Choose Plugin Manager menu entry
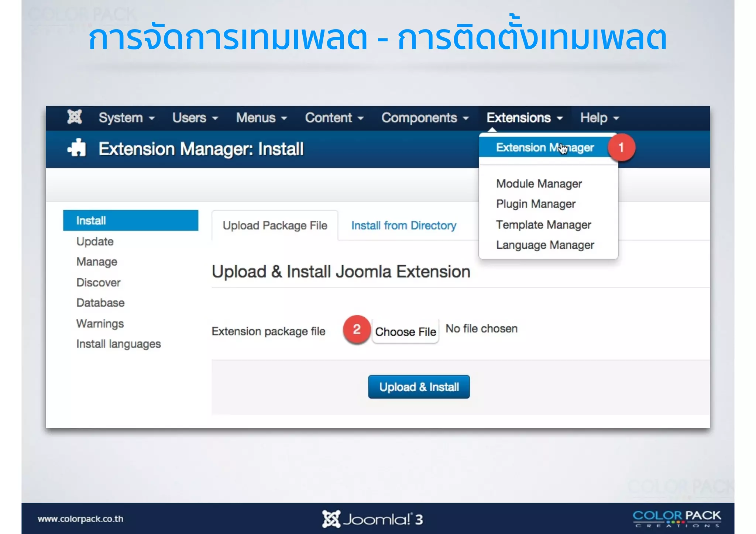 point(536,204)
